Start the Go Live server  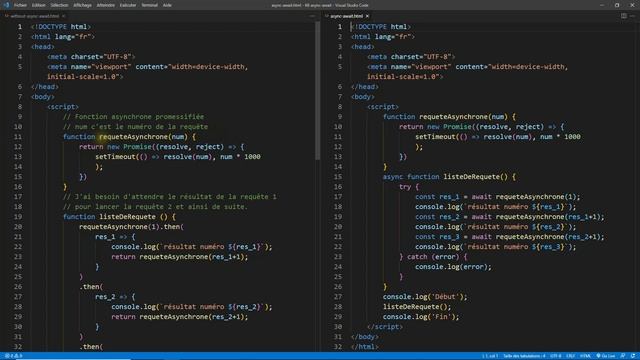(606, 356)
